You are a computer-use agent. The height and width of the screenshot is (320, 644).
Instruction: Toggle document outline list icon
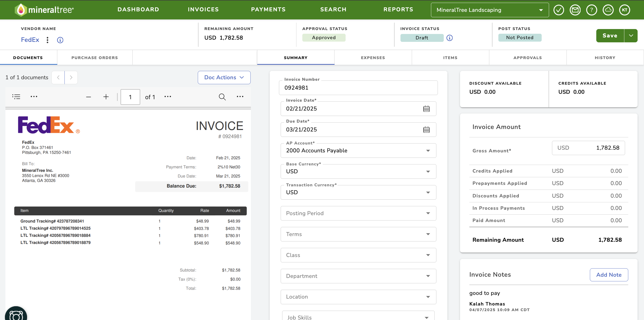(16, 97)
